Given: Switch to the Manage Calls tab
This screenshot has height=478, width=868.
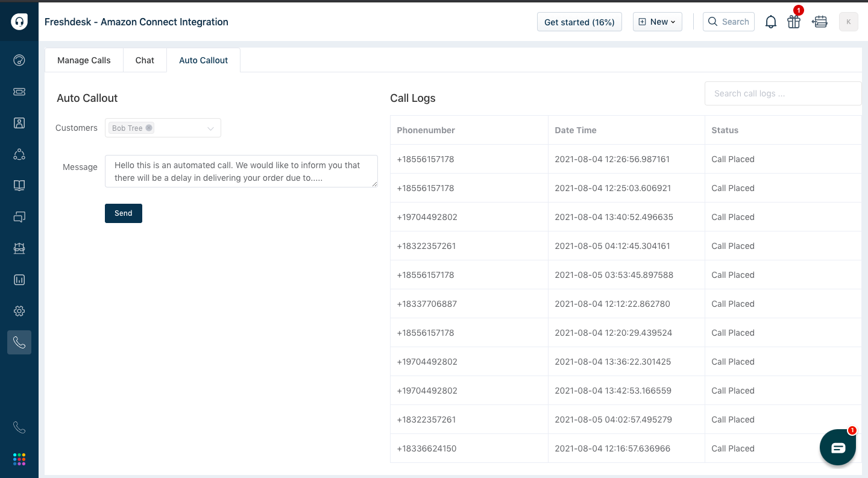Looking at the screenshot, I should coord(84,60).
